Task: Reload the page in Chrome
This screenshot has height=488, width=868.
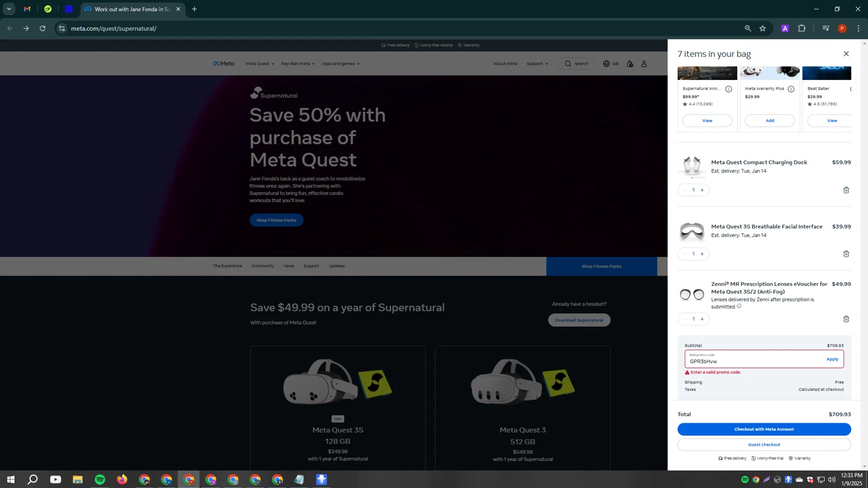Action: click(42, 28)
